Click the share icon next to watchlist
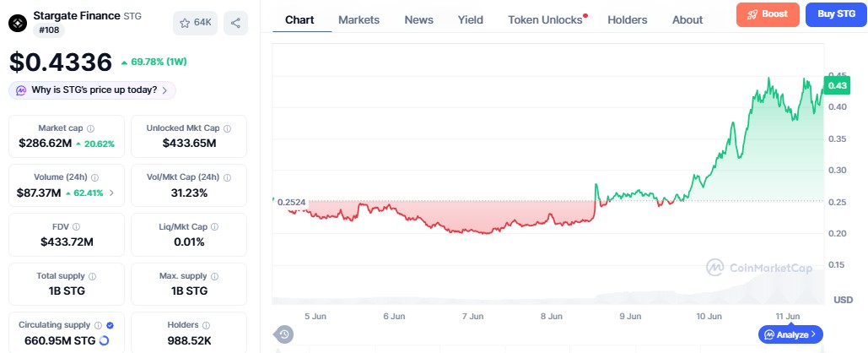Viewport: 868px width, 353px height. (x=235, y=23)
